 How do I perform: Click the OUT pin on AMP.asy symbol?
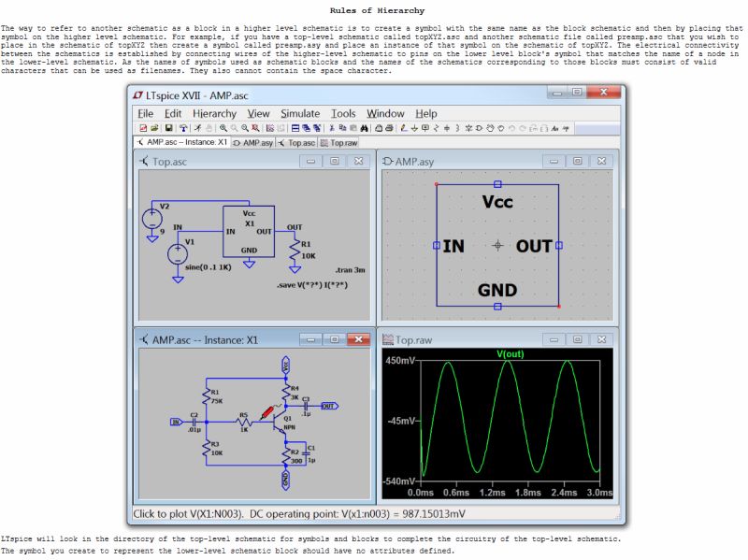(558, 245)
